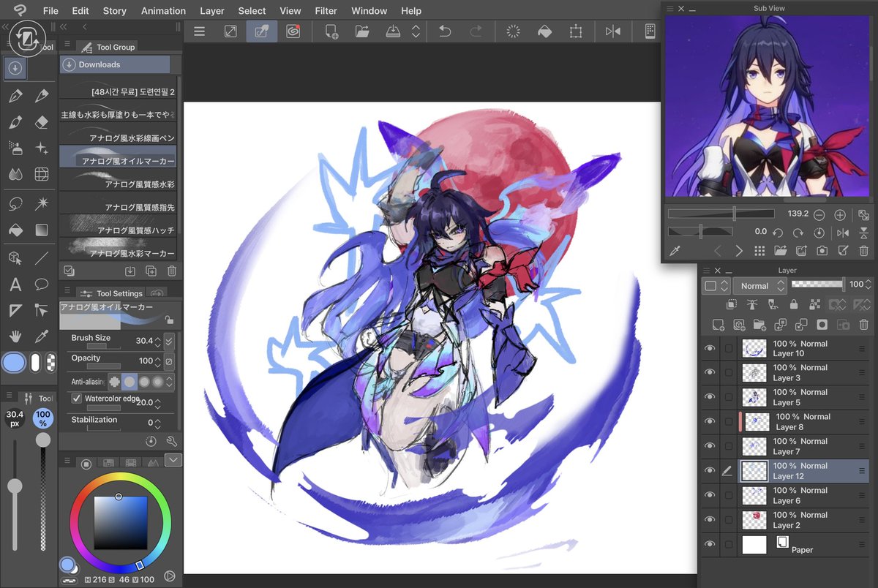Hide Layer 3 visibility eye

point(709,372)
